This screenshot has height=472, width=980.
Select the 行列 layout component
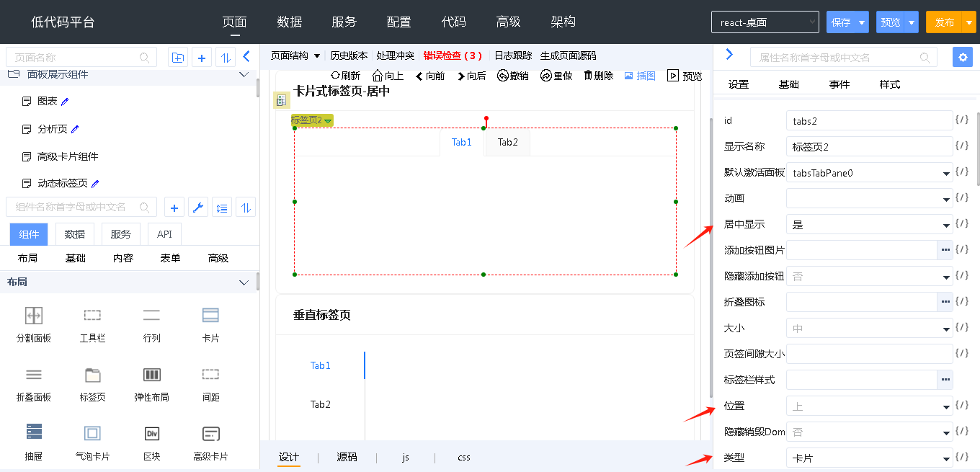click(x=151, y=324)
